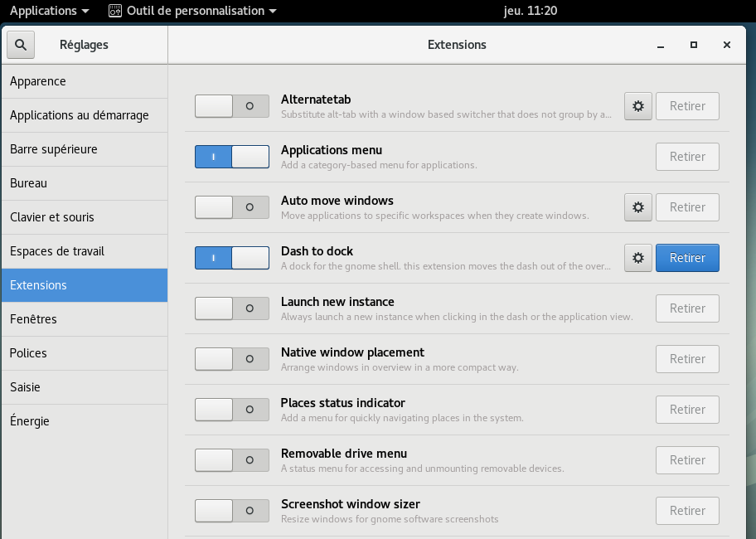Maximize the Extensions window
756x539 pixels.
[x=694, y=45]
